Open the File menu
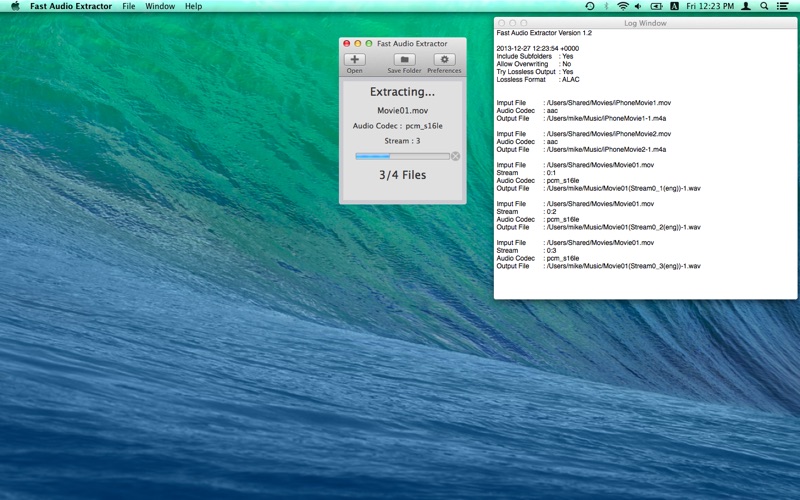Image resolution: width=800 pixels, height=500 pixels. tap(129, 6)
